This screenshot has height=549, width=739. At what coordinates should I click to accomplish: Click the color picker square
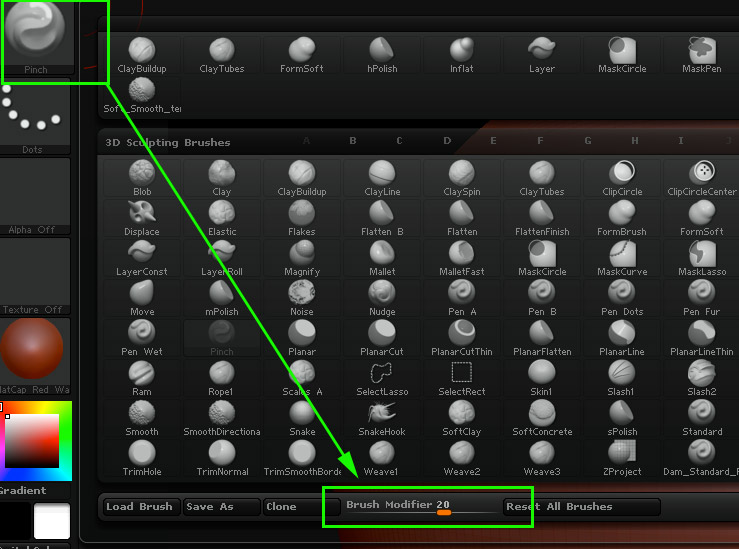coord(32,441)
